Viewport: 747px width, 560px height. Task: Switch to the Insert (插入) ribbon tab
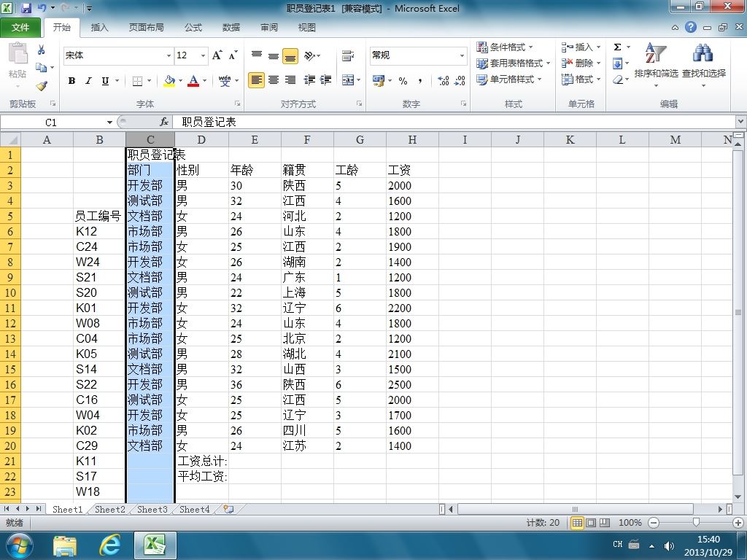tap(99, 27)
